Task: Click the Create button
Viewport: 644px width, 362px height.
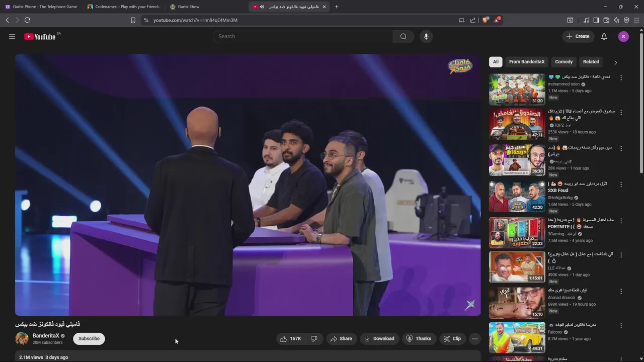Action: click(578, 36)
